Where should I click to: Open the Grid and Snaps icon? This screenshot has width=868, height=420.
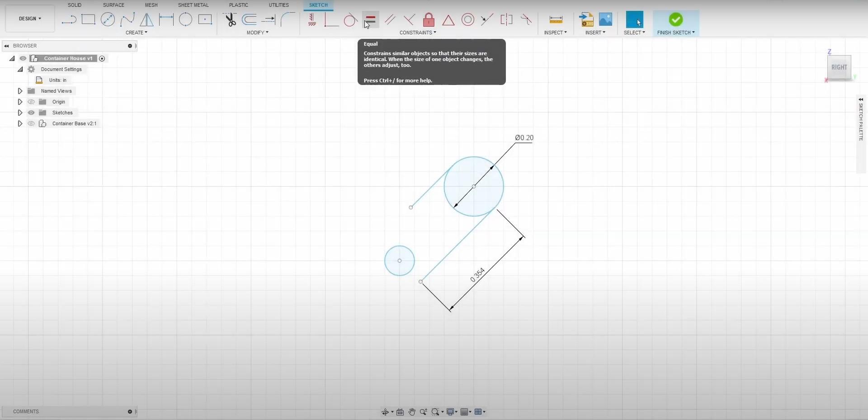tap(464, 412)
